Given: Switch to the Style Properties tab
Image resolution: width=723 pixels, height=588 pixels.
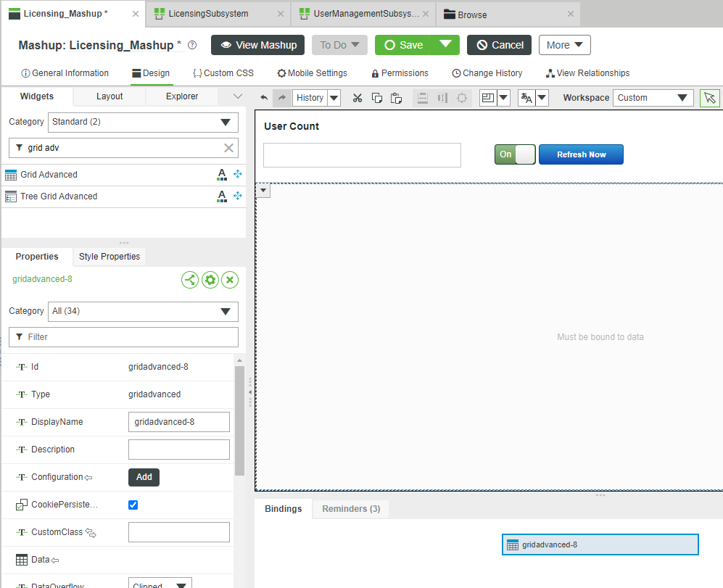Looking at the screenshot, I should point(110,257).
